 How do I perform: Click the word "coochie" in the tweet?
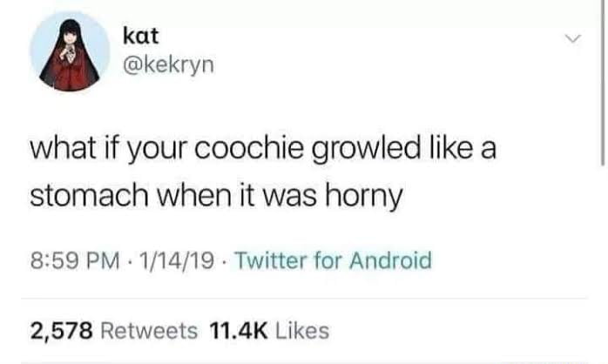point(249,148)
